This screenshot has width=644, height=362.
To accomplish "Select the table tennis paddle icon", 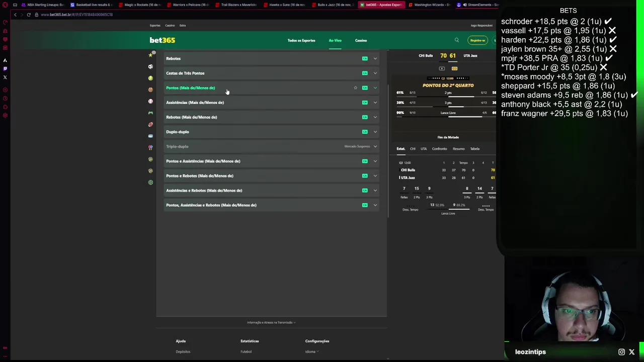I will pyautogui.click(x=150, y=147).
